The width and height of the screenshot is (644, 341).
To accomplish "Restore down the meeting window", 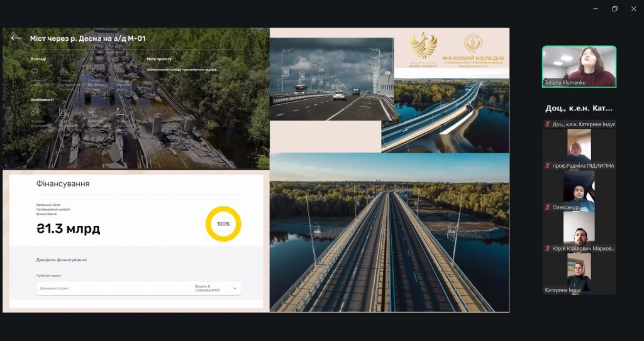I will click(614, 9).
